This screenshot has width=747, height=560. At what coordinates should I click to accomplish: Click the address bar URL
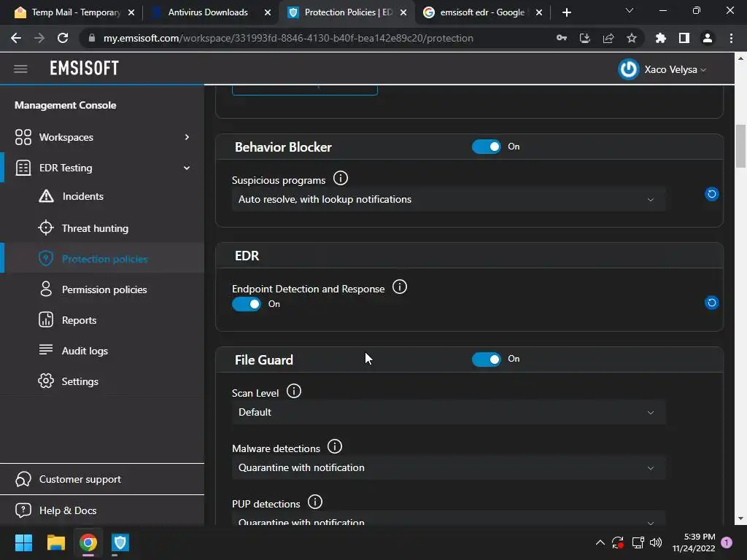(288, 38)
